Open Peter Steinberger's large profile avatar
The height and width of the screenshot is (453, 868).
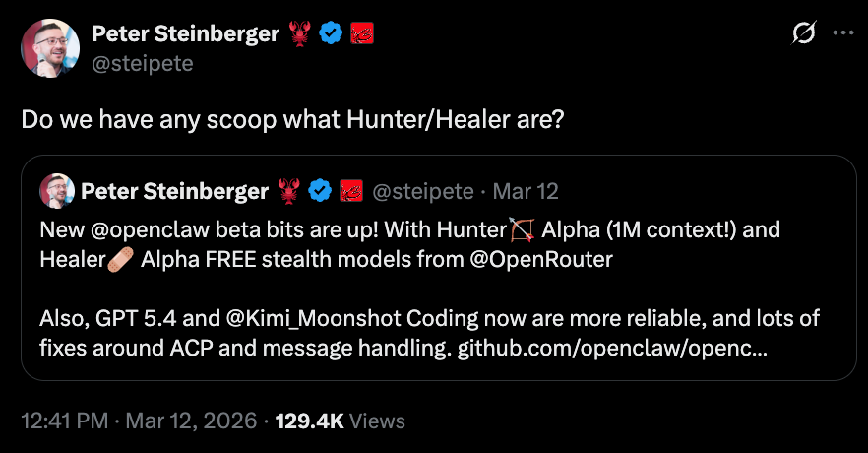50,49
